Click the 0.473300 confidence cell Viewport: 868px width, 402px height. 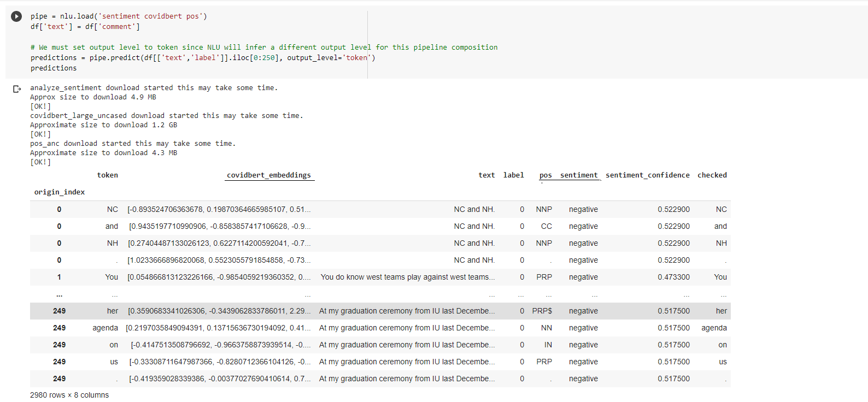pos(674,277)
